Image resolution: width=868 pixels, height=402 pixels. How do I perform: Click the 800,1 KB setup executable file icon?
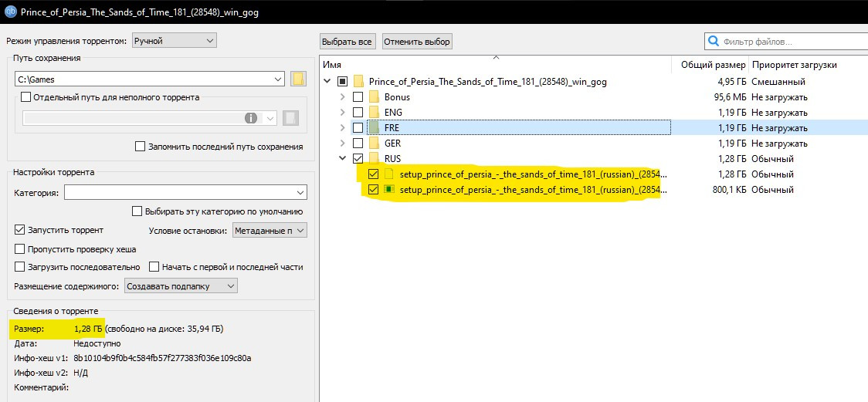pyautogui.click(x=389, y=190)
